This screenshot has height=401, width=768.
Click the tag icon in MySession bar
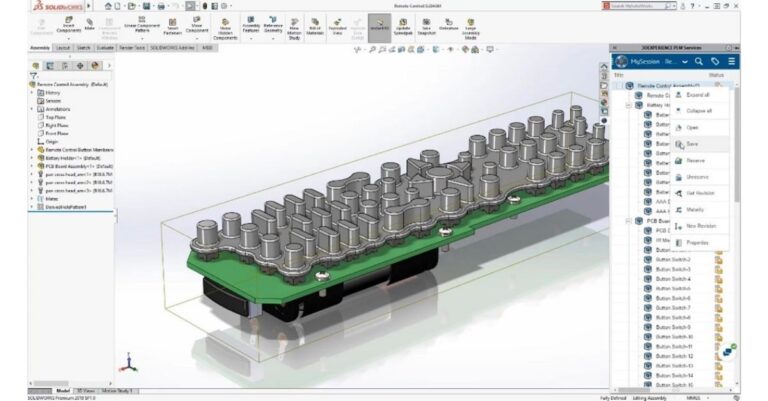714,61
